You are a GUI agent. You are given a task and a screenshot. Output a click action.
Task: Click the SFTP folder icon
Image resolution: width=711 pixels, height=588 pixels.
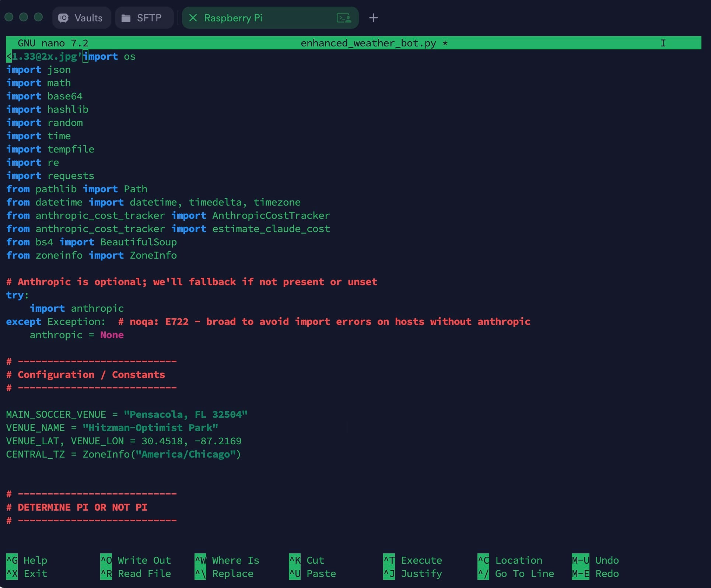coord(126,18)
